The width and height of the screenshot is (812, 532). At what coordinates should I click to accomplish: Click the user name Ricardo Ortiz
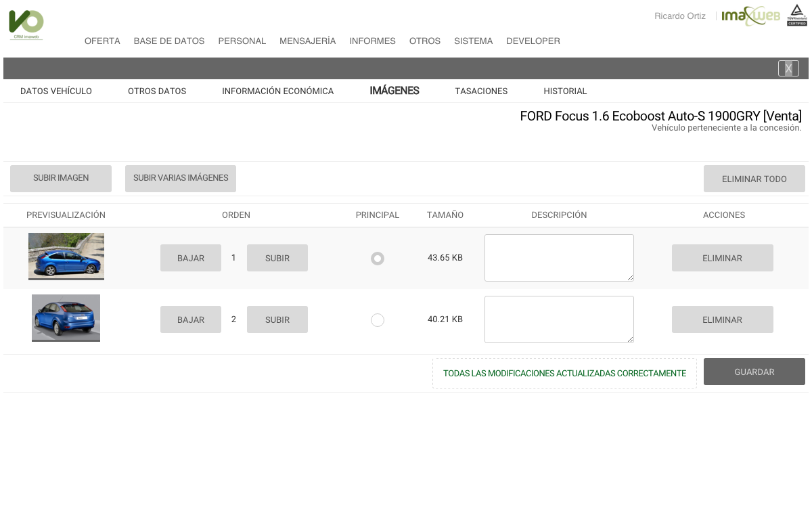pyautogui.click(x=680, y=16)
